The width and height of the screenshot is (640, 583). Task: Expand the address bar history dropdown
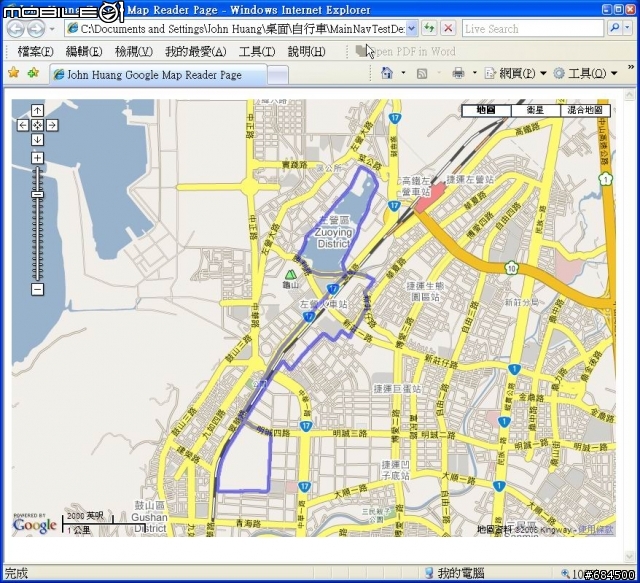[x=412, y=29]
